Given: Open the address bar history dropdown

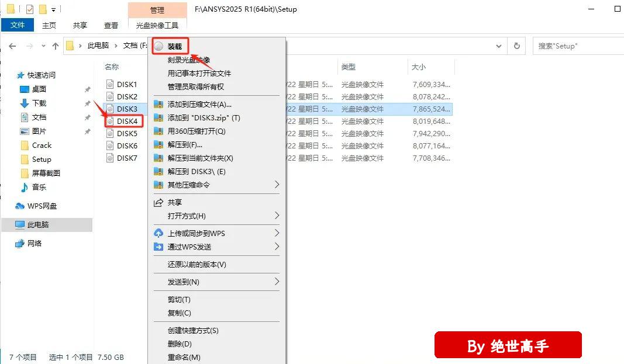Looking at the screenshot, I should pyautogui.click(x=499, y=46).
